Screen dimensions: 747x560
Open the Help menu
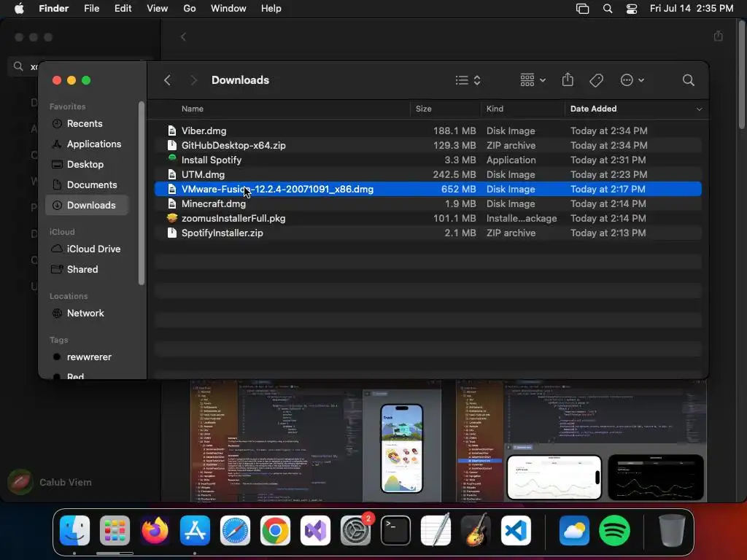coord(271,9)
